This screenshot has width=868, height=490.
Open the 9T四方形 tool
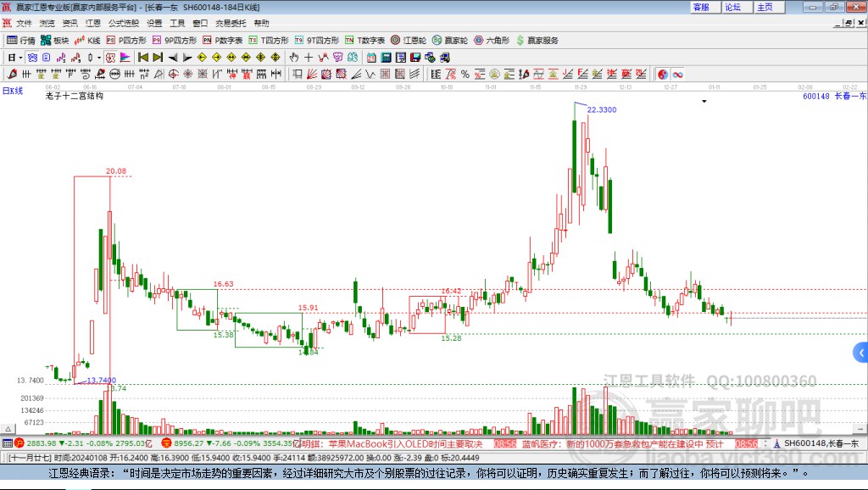[x=317, y=40]
